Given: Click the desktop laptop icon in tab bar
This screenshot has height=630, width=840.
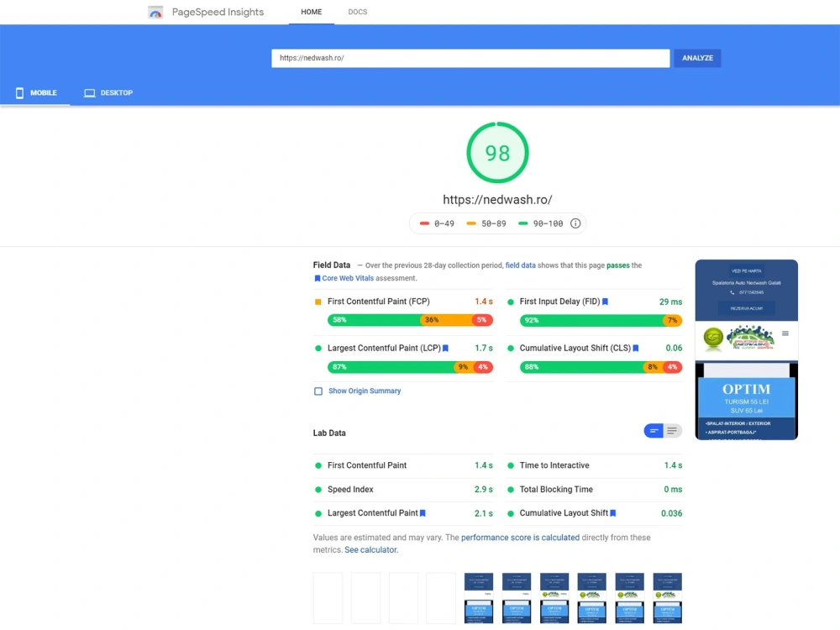Looking at the screenshot, I should pyautogui.click(x=90, y=92).
